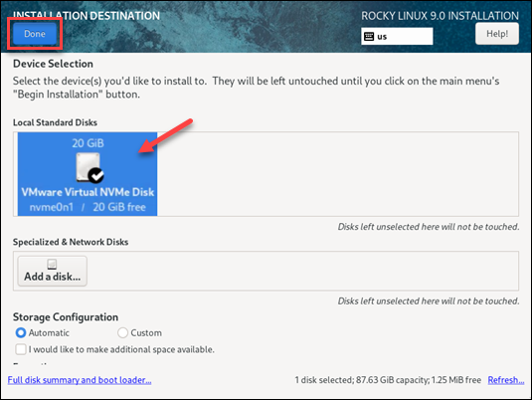Click the hard drive icon with checkmark
The image size is (532, 400).
[x=89, y=168]
